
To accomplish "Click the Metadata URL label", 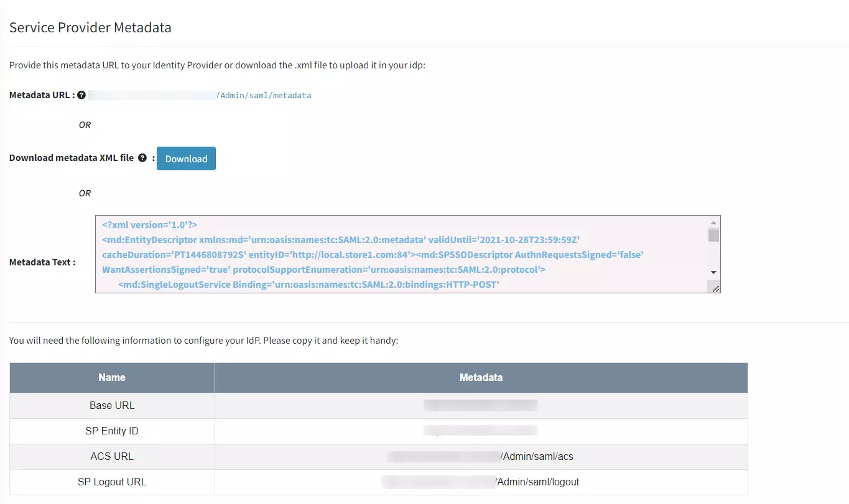I will (x=42, y=96).
